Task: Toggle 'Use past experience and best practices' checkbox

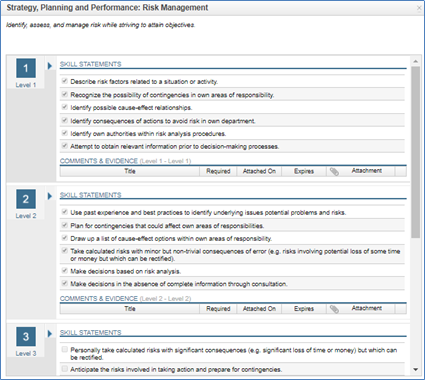Action: [65, 212]
